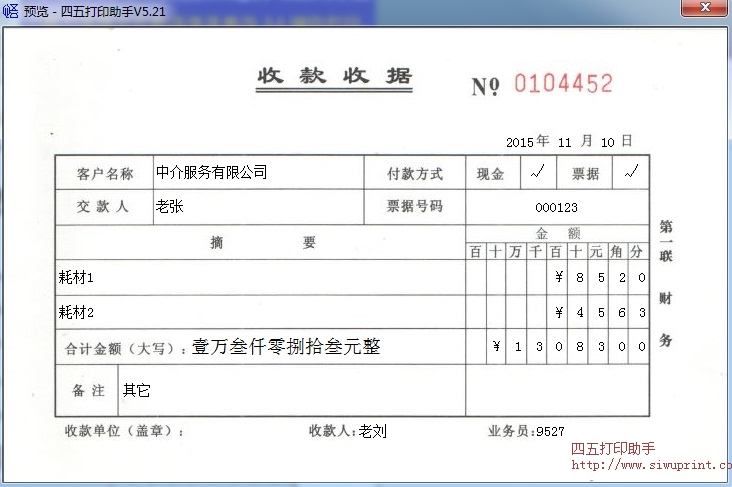Image resolution: width=732 pixels, height=487 pixels.
Task: Click the day value 10
Action: [x=607, y=142]
